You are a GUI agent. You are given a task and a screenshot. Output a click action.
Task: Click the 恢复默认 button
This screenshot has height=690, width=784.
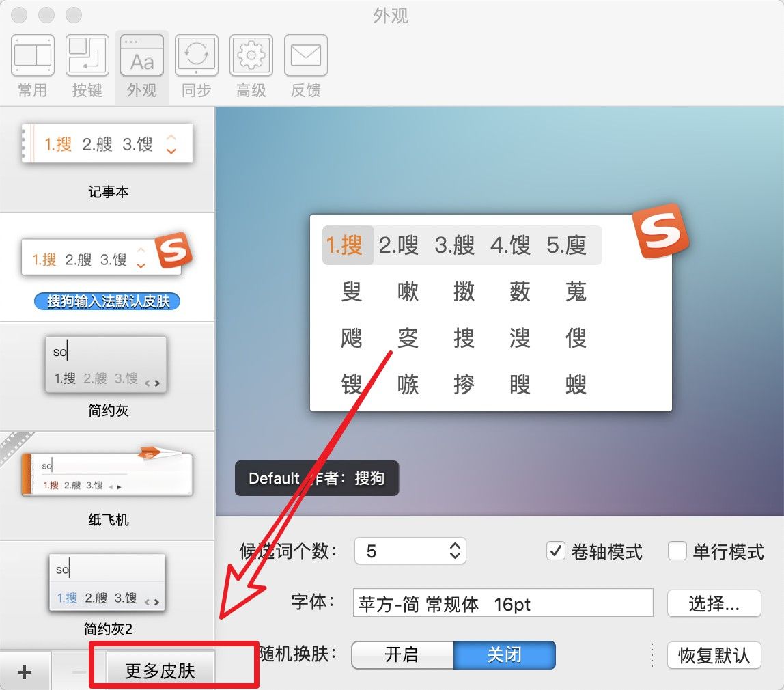click(x=714, y=655)
